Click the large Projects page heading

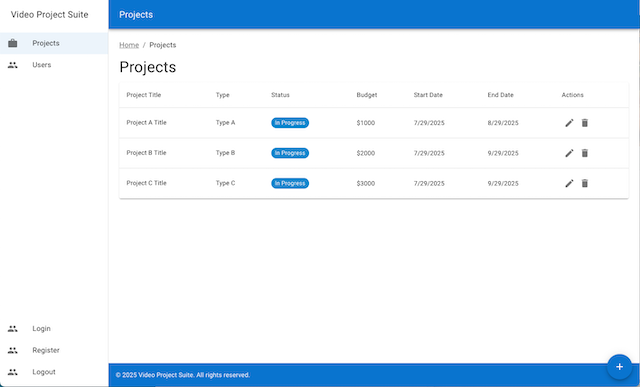[148, 67]
